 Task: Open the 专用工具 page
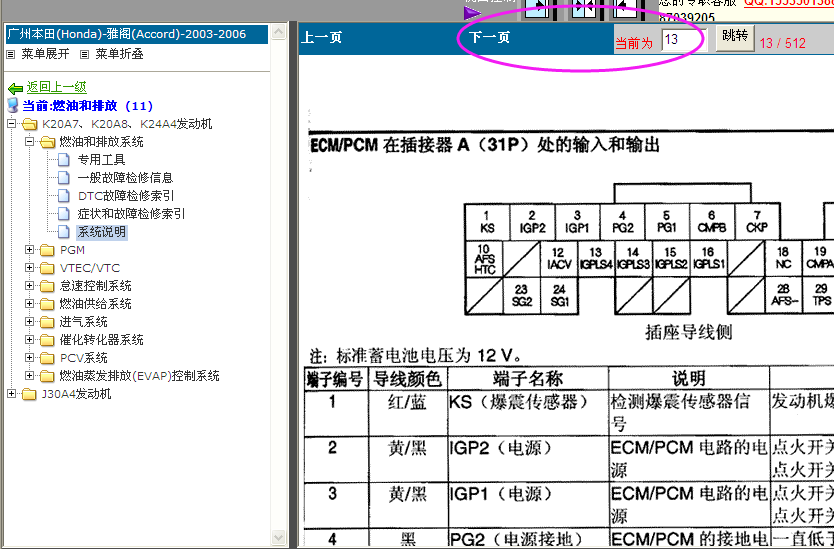tap(102, 160)
